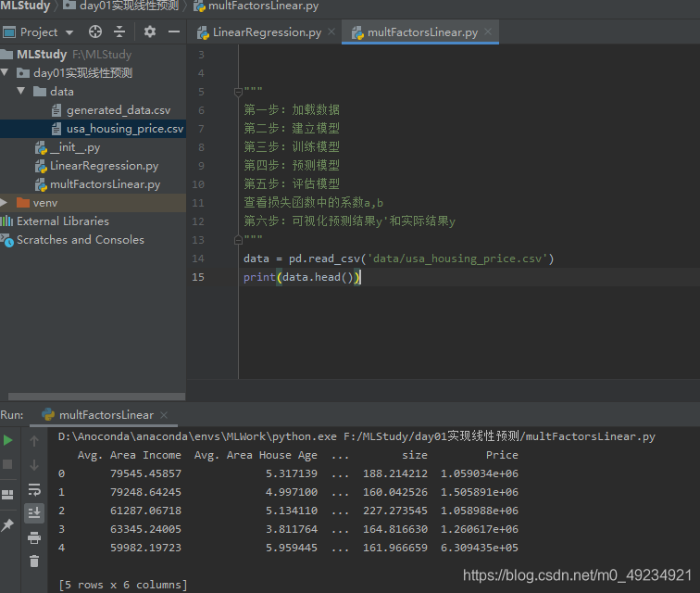Click docstring end fold marker at line 13
The width and height of the screenshot is (700, 593).
tap(238, 240)
